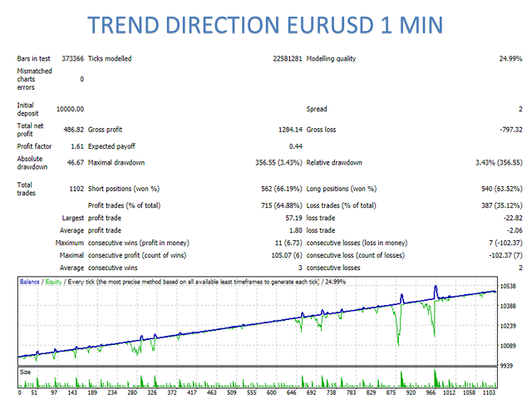This screenshot has width=532, height=399.
Task: Click the 1103 mark on trade axis
Action: (x=489, y=392)
